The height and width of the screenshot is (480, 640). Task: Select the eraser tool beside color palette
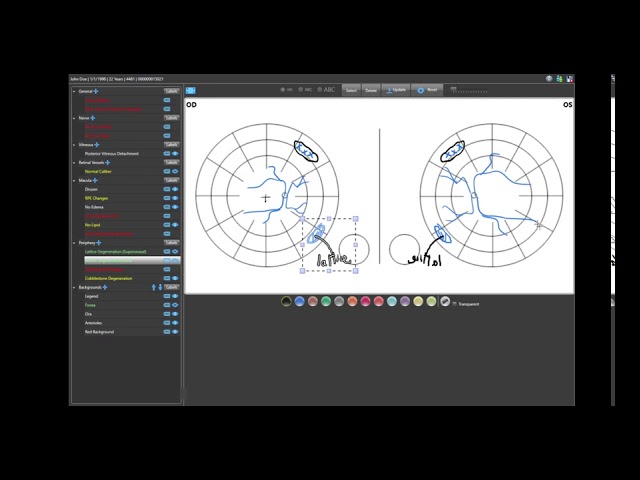tap(445, 302)
